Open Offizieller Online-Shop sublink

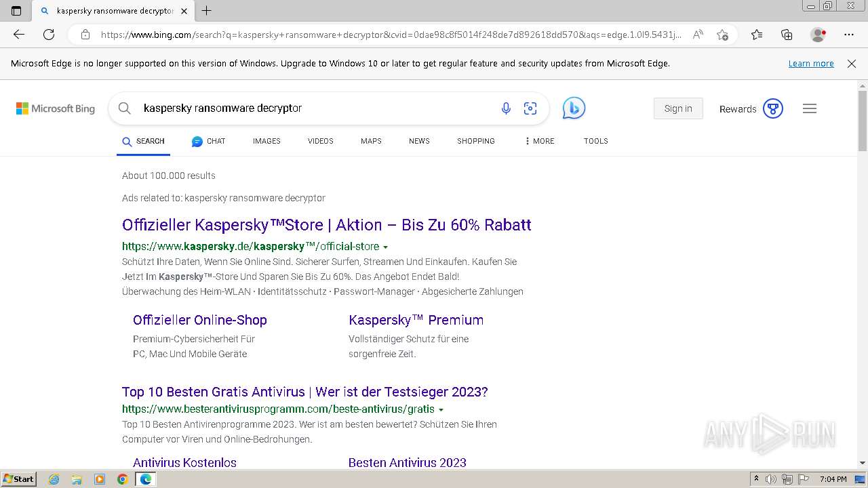[200, 320]
